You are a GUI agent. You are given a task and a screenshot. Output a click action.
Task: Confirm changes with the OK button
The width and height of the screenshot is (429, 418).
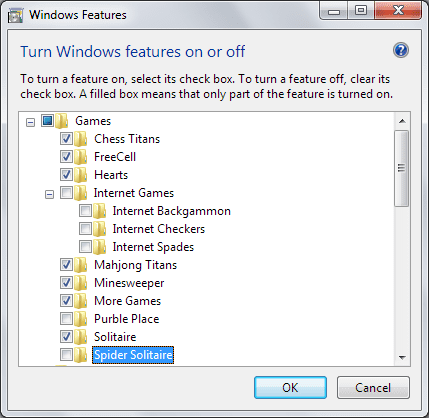coord(290,388)
